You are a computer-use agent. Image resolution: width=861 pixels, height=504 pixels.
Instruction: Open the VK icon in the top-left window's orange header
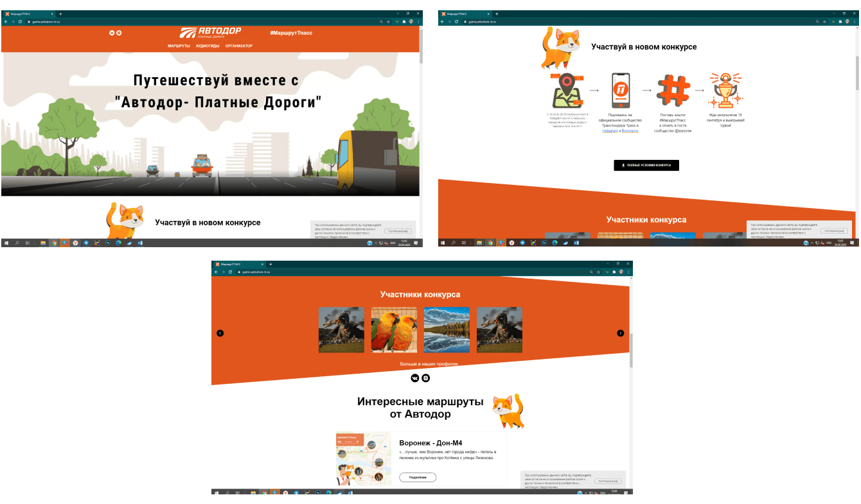pyautogui.click(x=112, y=33)
